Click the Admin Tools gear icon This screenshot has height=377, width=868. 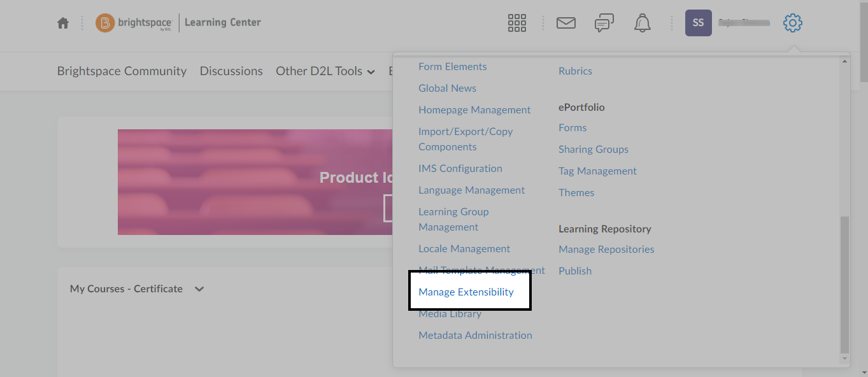(792, 22)
